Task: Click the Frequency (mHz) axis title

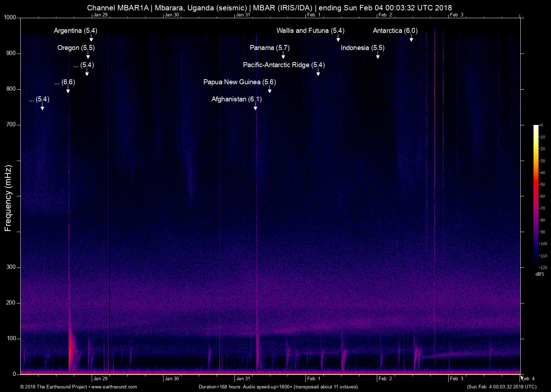Action: point(8,198)
